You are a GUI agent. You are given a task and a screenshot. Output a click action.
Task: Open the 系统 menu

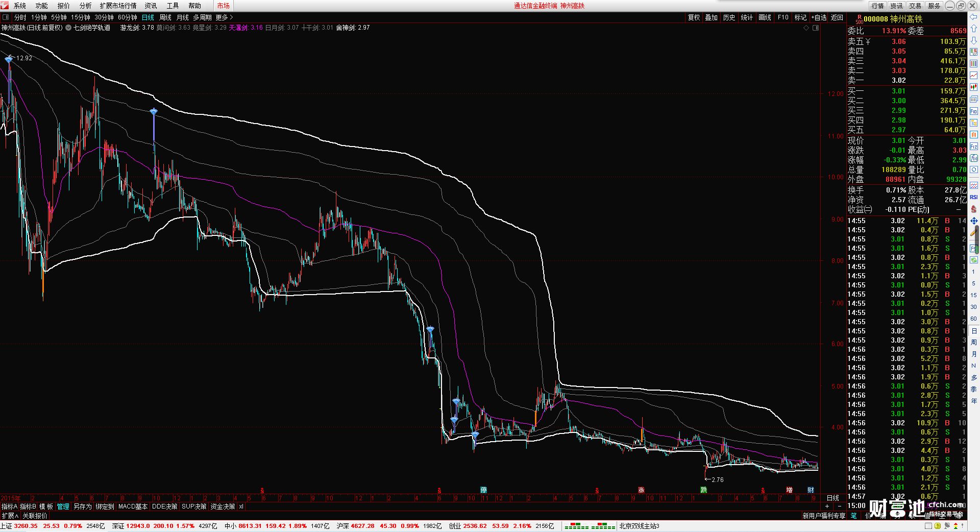pyautogui.click(x=19, y=6)
